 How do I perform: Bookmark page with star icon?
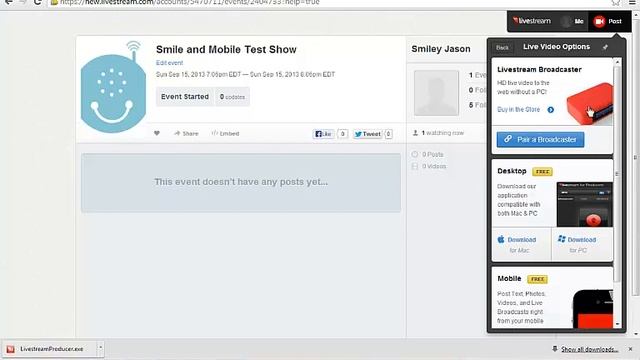click(x=616, y=2)
